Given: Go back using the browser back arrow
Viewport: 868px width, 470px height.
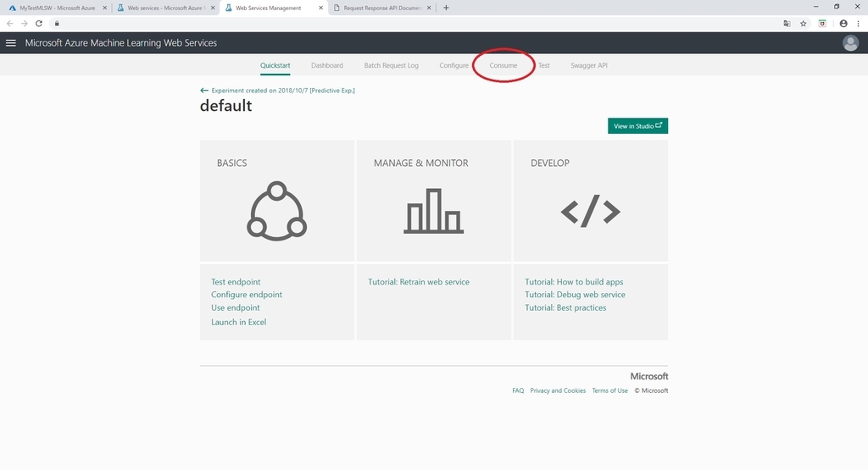Looking at the screenshot, I should coord(9,23).
